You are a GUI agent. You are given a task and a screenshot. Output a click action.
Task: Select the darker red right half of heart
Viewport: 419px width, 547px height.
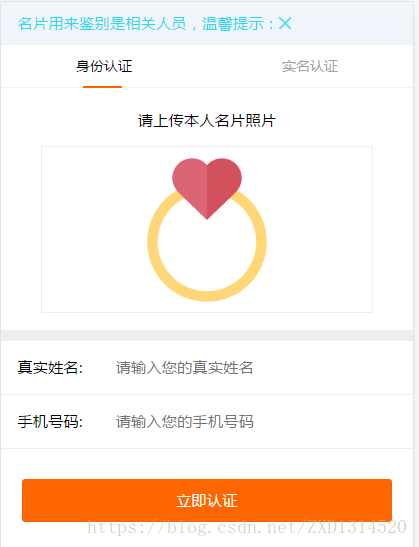[x=223, y=183]
